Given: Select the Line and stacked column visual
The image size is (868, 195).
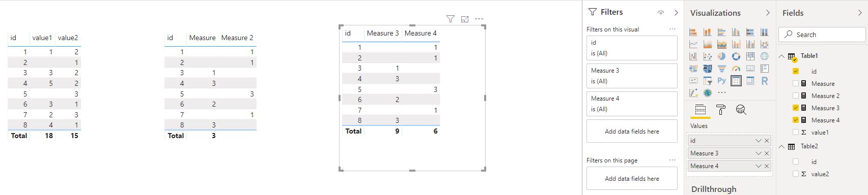Looking at the screenshot, I should (736, 44).
